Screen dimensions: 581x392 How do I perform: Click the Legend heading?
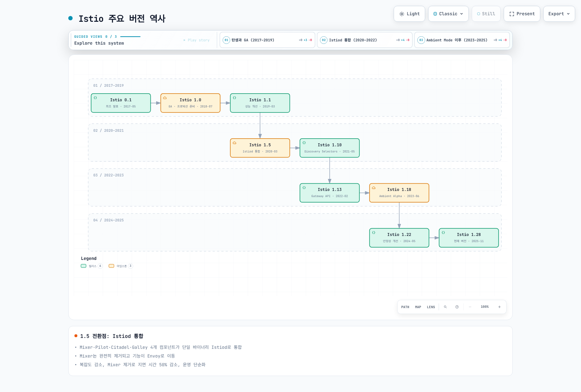[89, 258]
